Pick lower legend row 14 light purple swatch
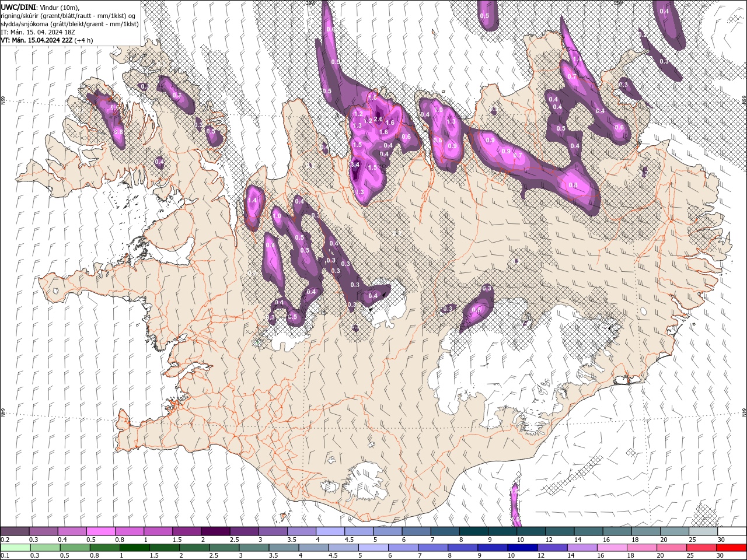 click(582, 548)
